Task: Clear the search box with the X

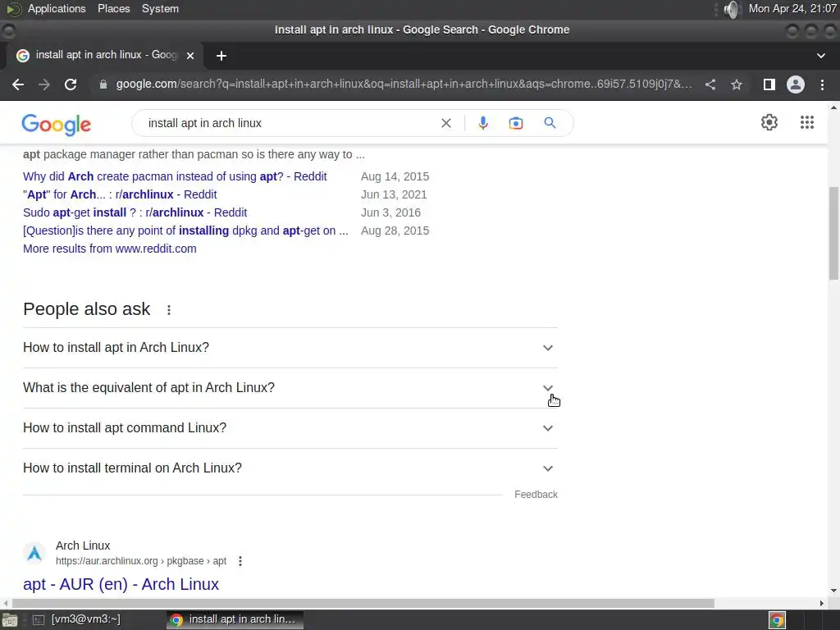Action: click(x=445, y=123)
